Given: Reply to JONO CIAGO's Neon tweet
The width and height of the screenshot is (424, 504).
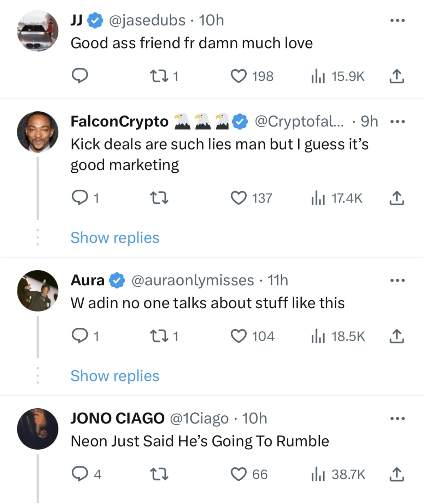Looking at the screenshot, I should [80, 474].
